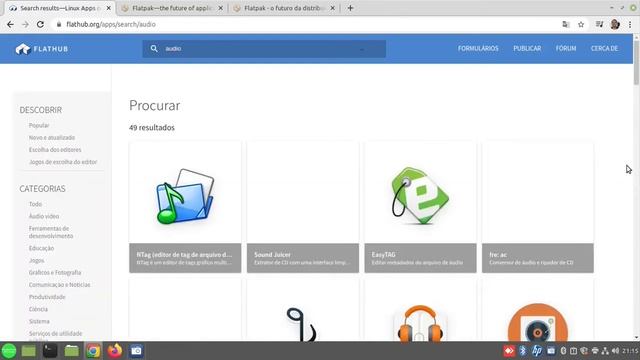Open the EasyTAG app title label
The height and width of the screenshot is (360, 640).
click(383, 255)
